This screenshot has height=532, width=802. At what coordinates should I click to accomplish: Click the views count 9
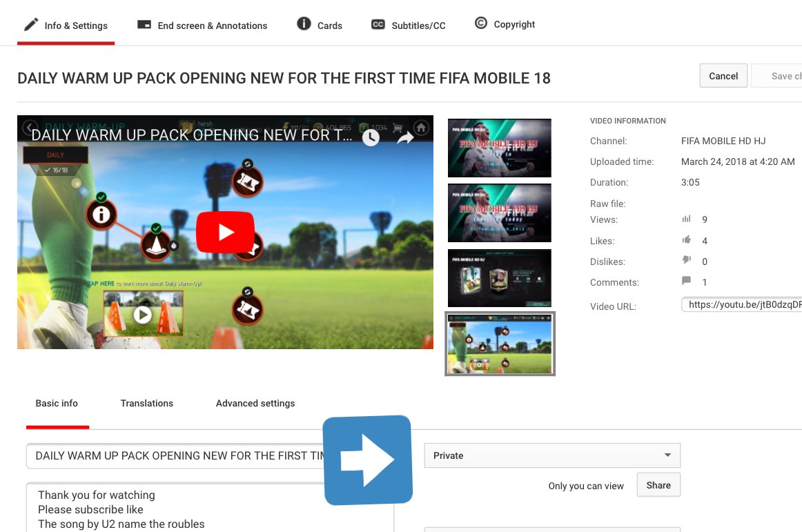tap(705, 219)
